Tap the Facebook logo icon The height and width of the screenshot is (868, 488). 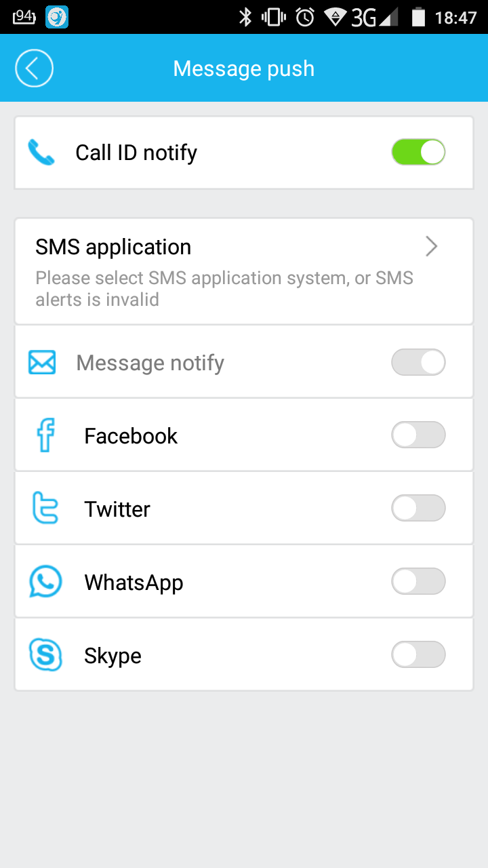[x=45, y=435]
